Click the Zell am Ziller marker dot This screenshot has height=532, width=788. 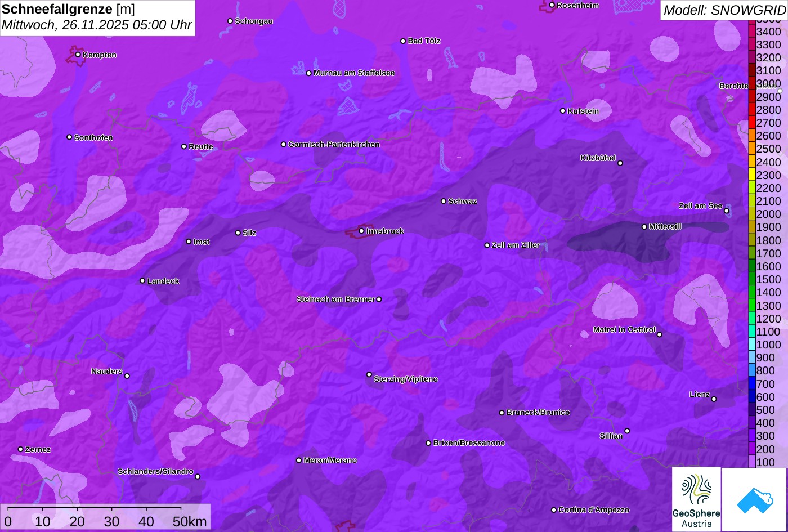point(487,245)
